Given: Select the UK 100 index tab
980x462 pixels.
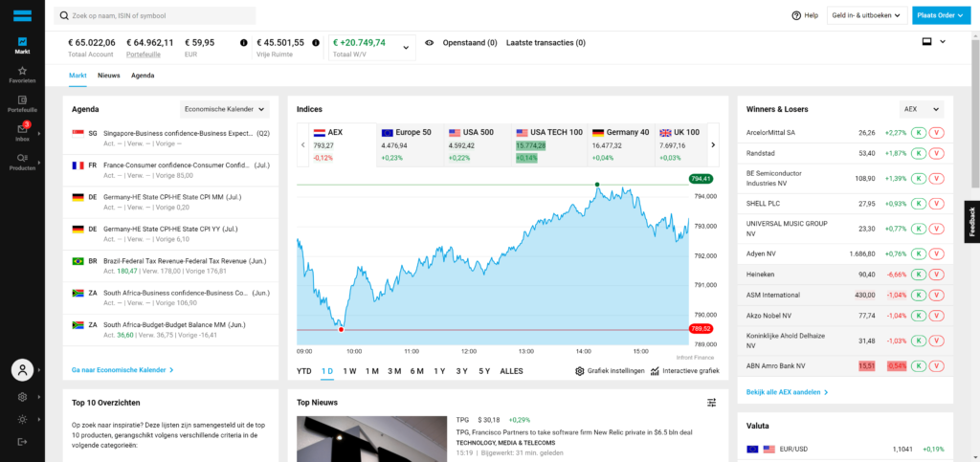Looking at the screenshot, I should (x=681, y=144).
